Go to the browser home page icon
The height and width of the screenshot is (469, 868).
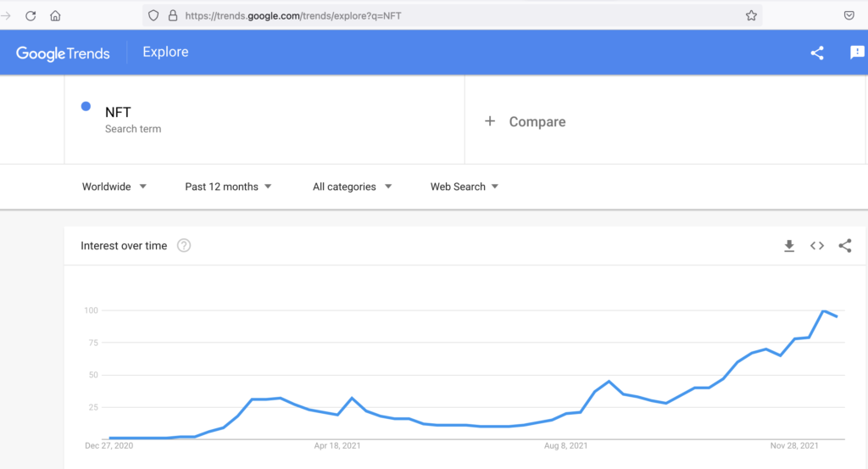click(x=55, y=15)
